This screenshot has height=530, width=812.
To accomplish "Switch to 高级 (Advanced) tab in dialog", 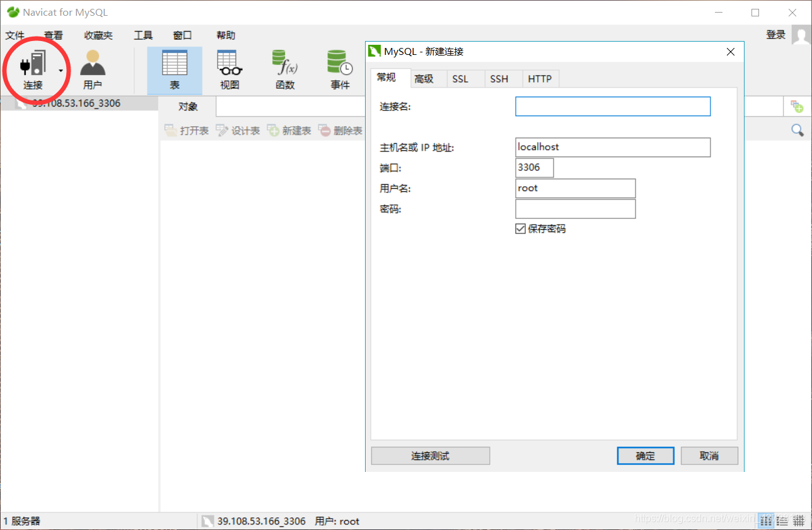I will click(x=424, y=79).
